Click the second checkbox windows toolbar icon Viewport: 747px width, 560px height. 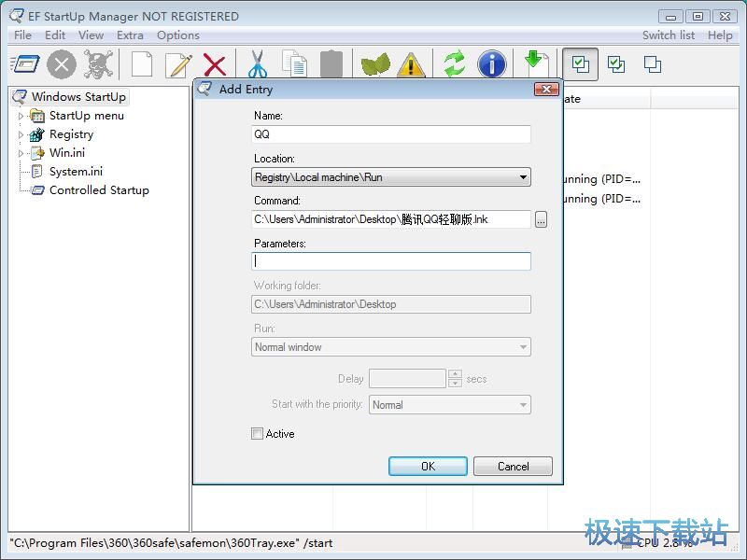pos(616,64)
